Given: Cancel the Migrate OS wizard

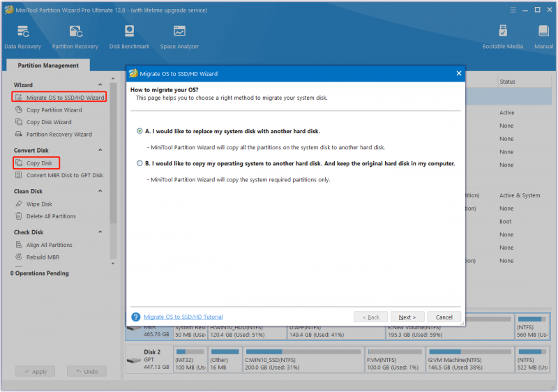Looking at the screenshot, I should pyautogui.click(x=444, y=317).
